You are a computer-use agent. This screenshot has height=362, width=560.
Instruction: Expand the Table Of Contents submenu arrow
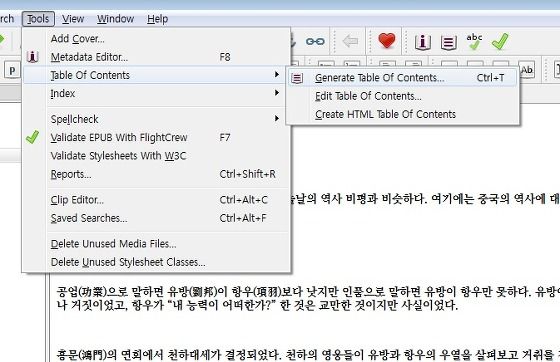(x=277, y=75)
